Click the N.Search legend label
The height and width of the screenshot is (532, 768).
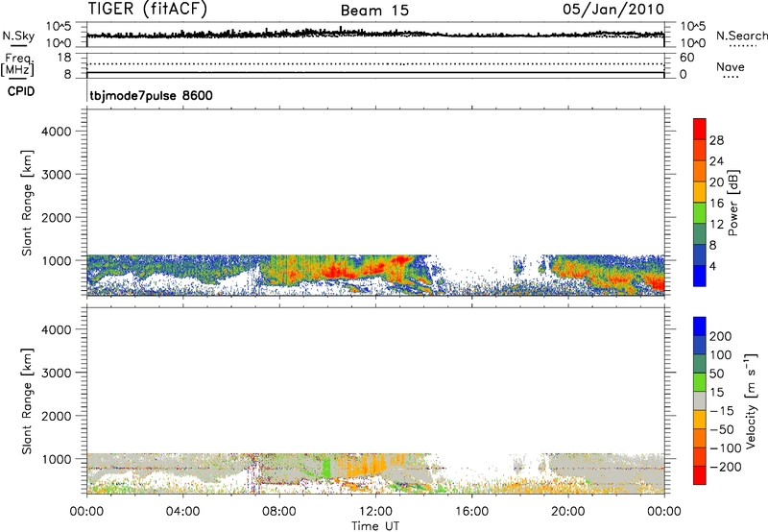[742, 36]
